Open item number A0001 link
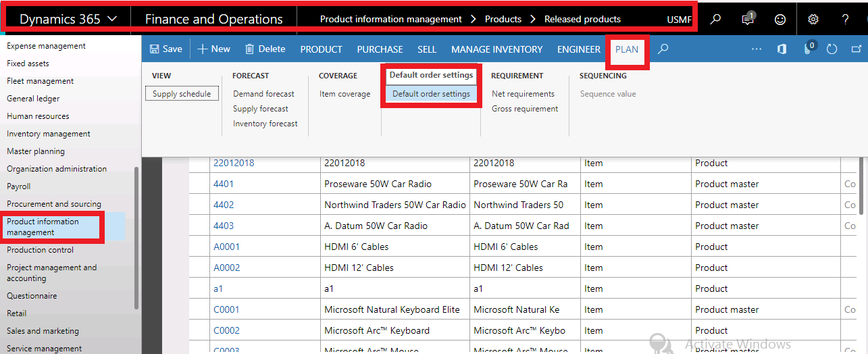868x354 pixels. pyautogui.click(x=226, y=247)
